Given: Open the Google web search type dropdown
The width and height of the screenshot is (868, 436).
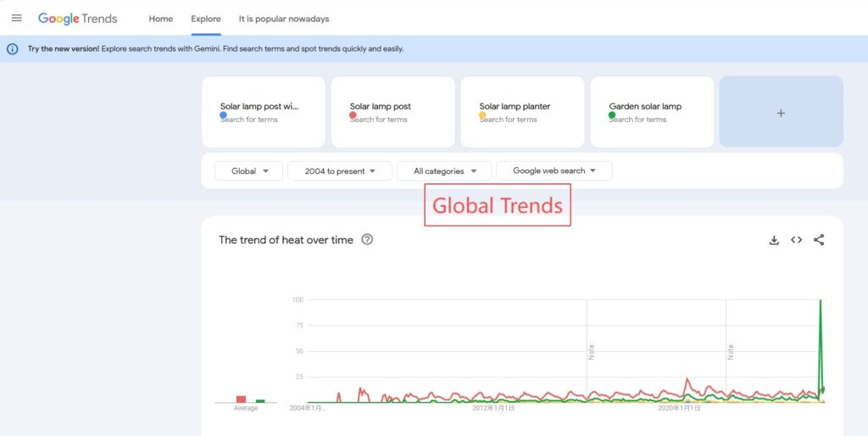Looking at the screenshot, I should 554,171.
